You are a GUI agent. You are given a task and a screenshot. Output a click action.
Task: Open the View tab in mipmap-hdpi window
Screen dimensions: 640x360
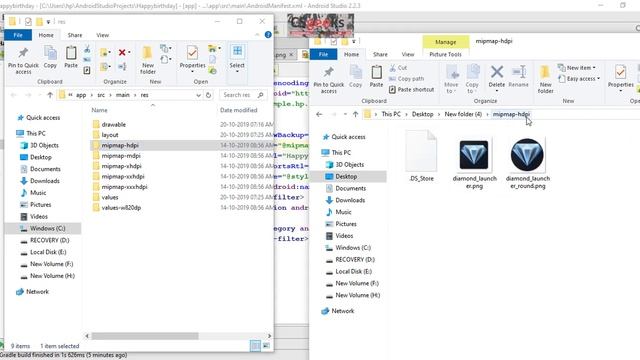coord(408,54)
